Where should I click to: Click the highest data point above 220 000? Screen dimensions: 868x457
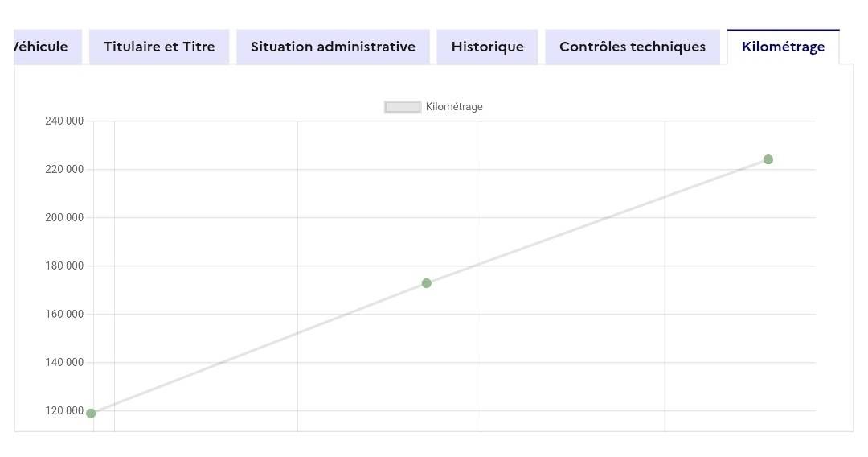coord(768,159)
